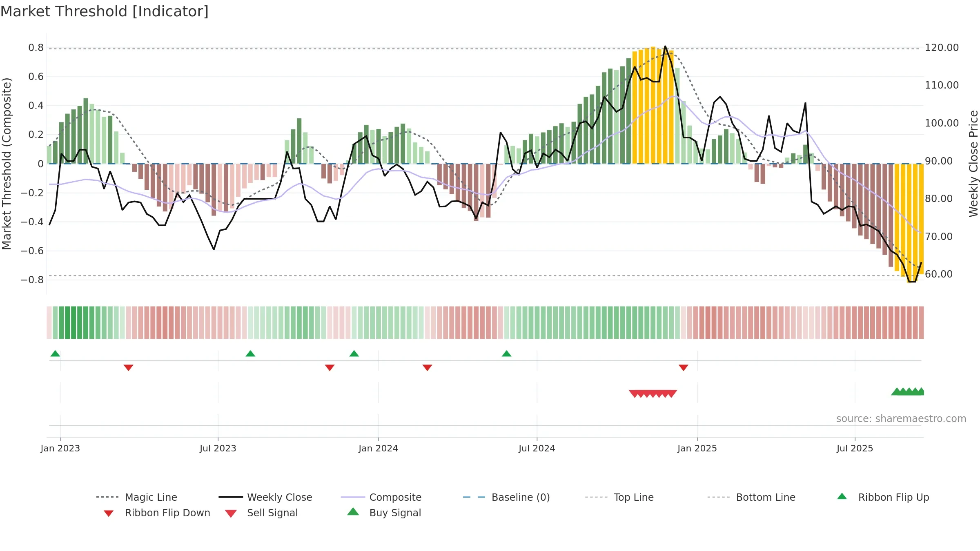Viewport: 980px width, 551px height.
Task: Click the yellow bars at the late 2024 peak
Action: coord(653,105)
